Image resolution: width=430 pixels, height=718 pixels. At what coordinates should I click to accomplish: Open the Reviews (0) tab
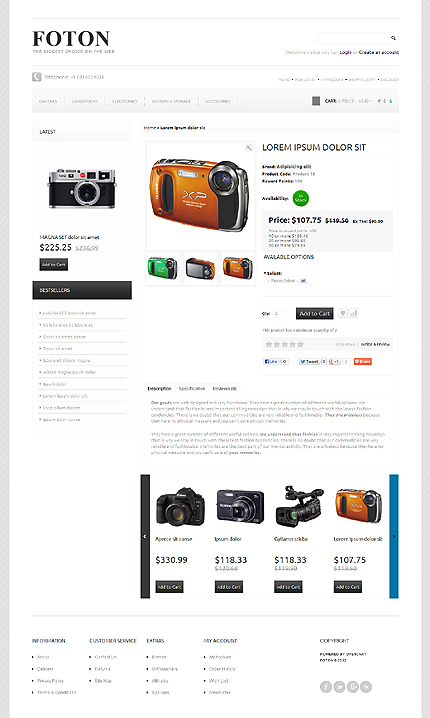224,388
